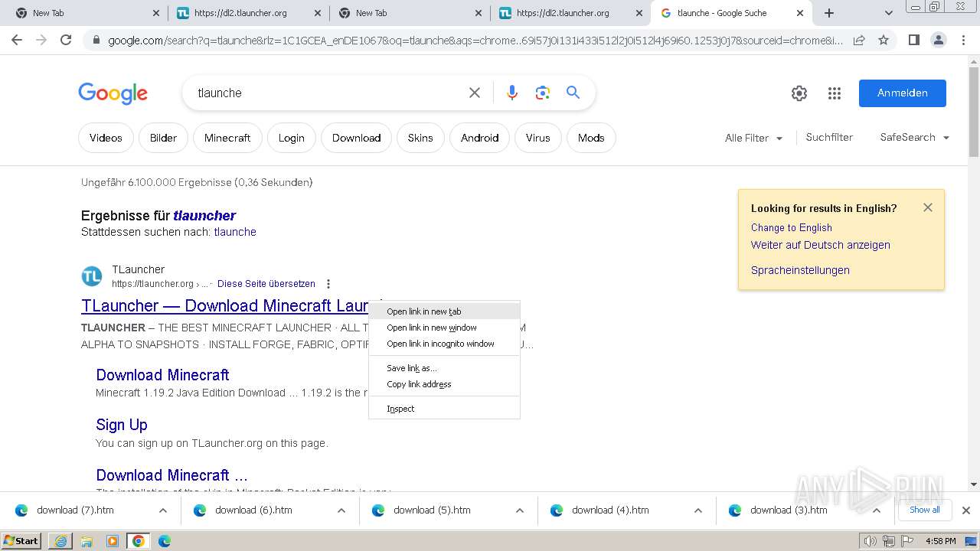This screenshot has width=980, height=551.
Task: Expand SafeSearch dropdown
Action: point(915,138)
